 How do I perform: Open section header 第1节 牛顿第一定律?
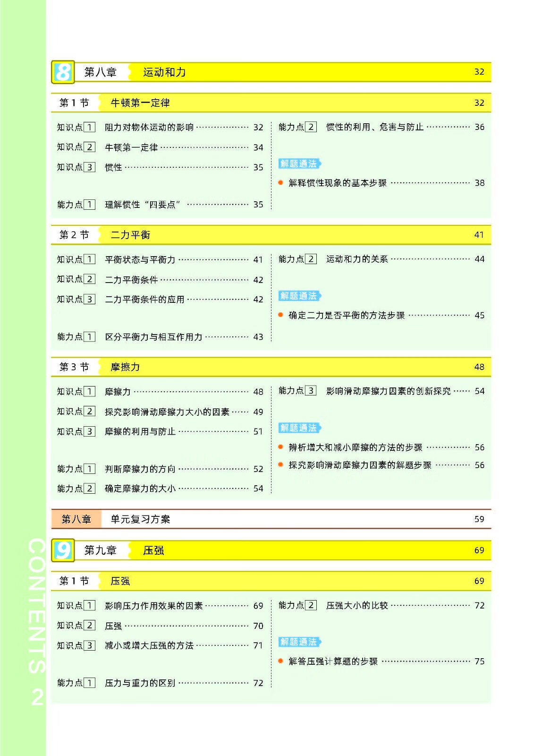coord(271,103)
